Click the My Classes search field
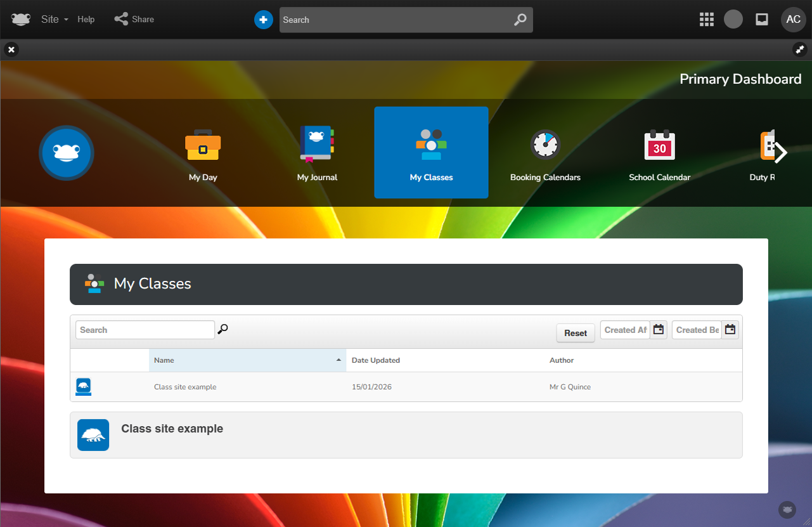The image size is (812, 527). click(145, 330)
